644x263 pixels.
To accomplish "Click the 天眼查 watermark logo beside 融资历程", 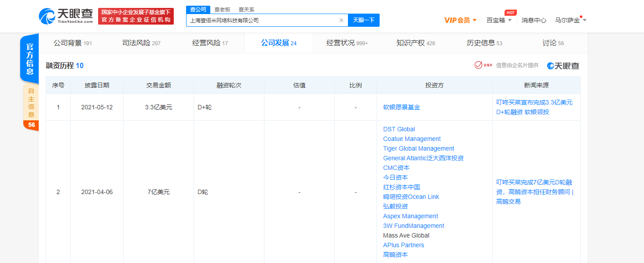I will 563,66.
